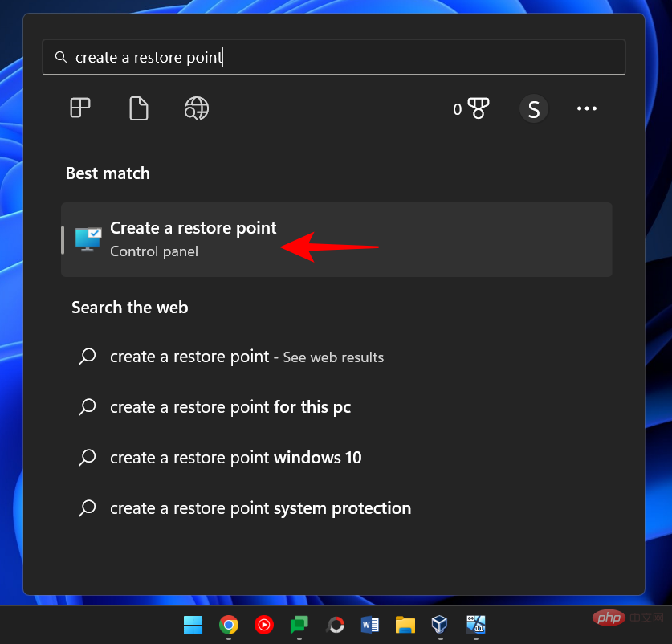The width and height of the screenshot is (672, 644).
Task: Open Google Chat from the taskbar
Action: [299, 625]
